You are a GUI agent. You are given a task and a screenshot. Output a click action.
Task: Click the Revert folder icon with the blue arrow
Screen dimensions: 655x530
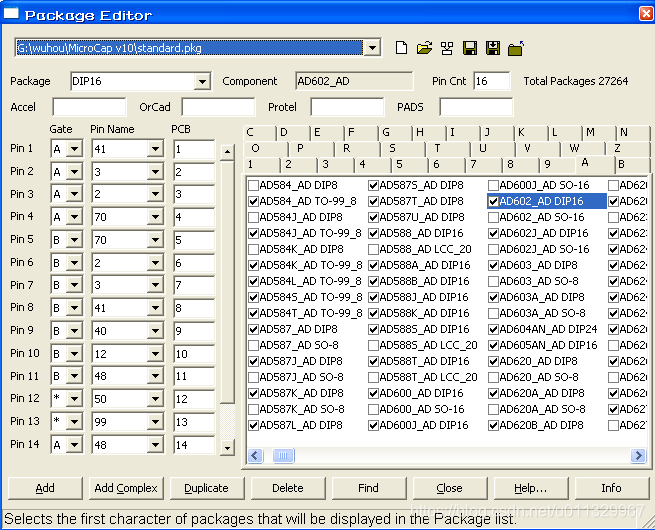coord(516,48)
